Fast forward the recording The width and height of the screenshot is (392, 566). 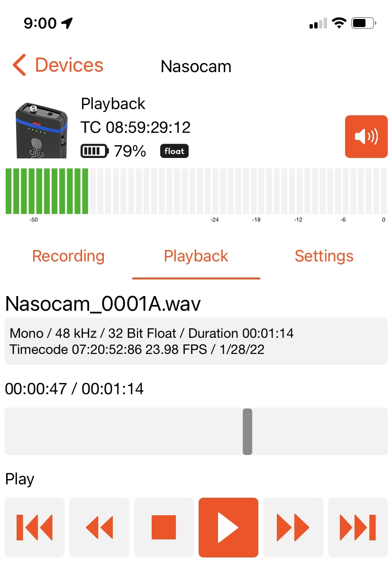pyautogui.click(x=293, y=527)
